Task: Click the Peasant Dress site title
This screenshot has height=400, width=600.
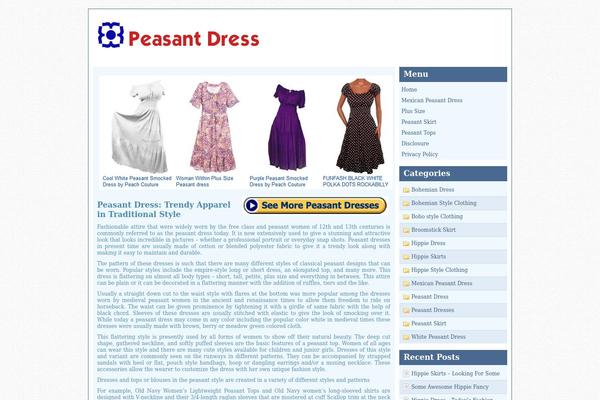Action: (194, 39)
